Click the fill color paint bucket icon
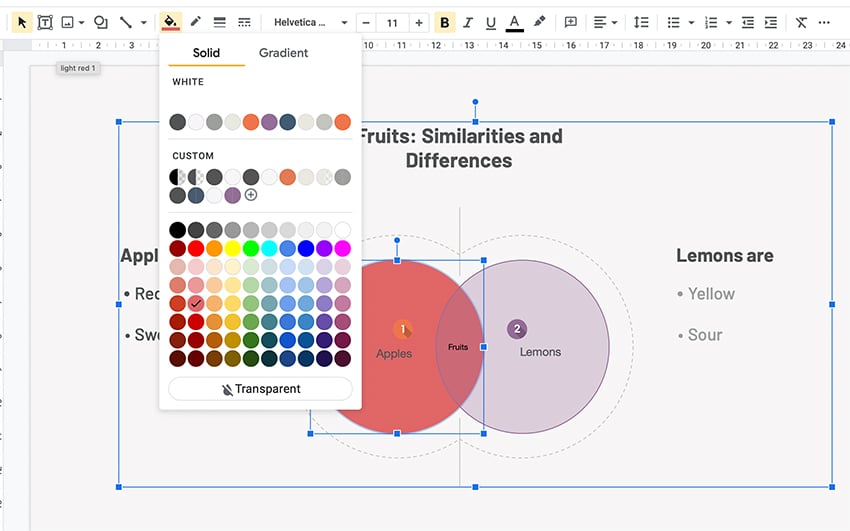The width and height of the screenshot is (850, 531). pyautogui.click(x=171, y=22)
